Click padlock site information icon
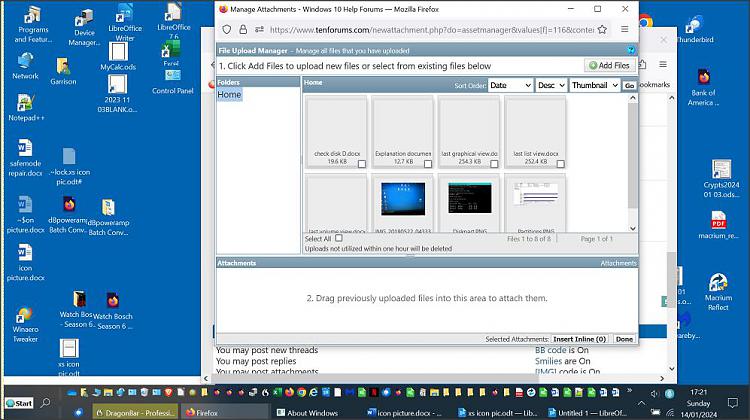 [243, 30]
